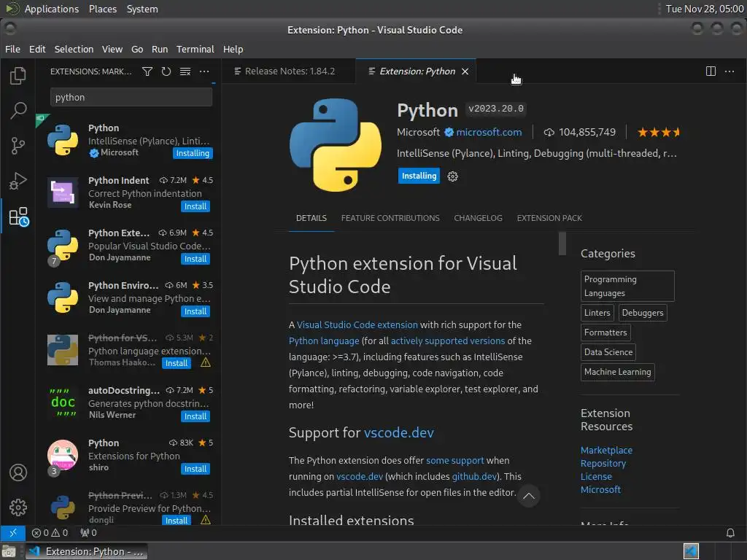This screenshot has width=747, height=560.
Task: Open the microsoft.com publisher link
Action: [x=489, y=132]
